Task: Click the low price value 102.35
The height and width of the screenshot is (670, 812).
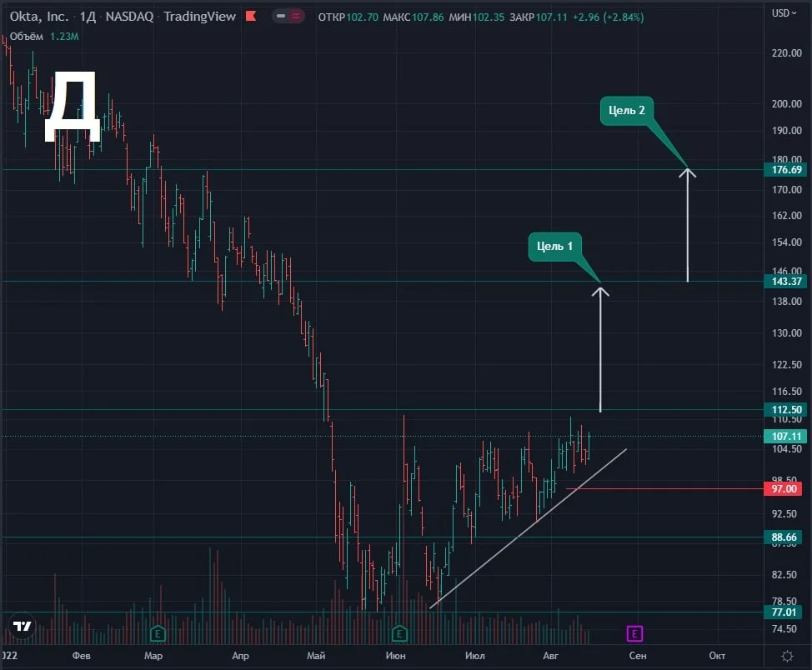Action: pyautogui.click(x=489, y=17)
